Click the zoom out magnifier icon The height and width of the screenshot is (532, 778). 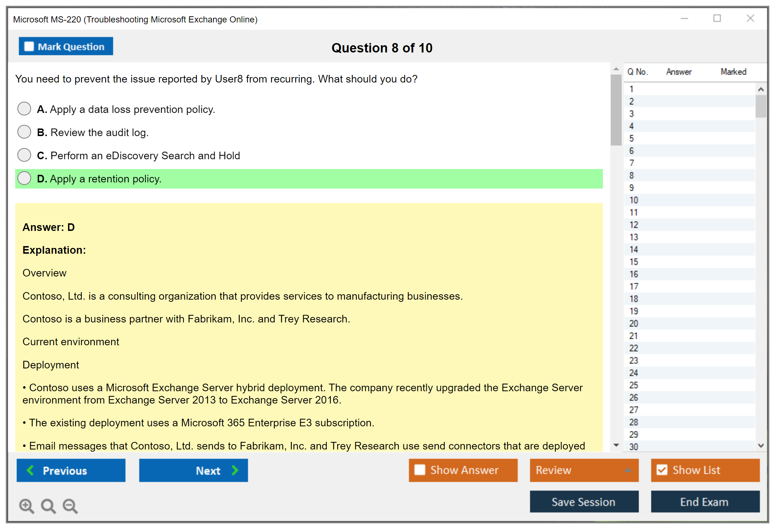70,506
